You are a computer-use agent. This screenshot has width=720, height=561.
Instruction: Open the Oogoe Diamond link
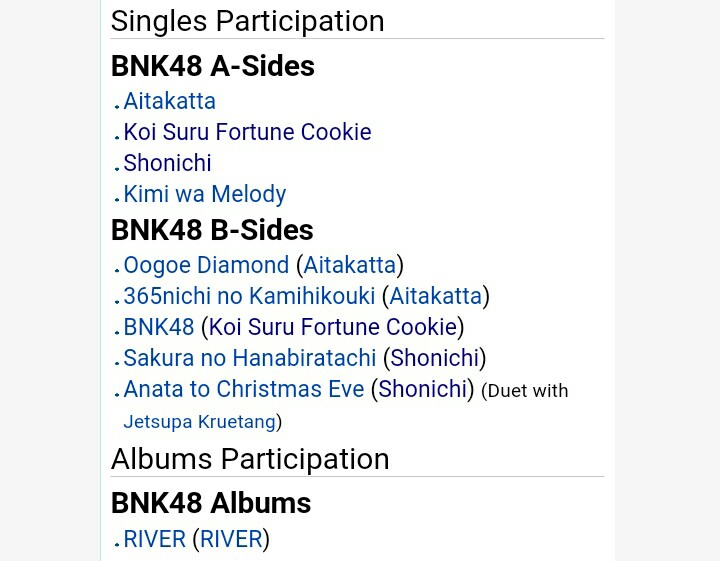(206, 265)
